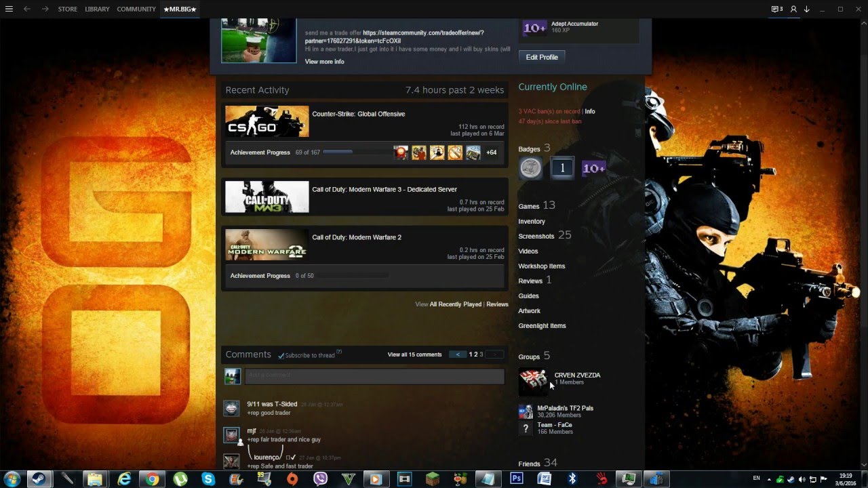Open the downloads arrow icon
The height and width of the screenshot is (488, 868).
[807, 9]
